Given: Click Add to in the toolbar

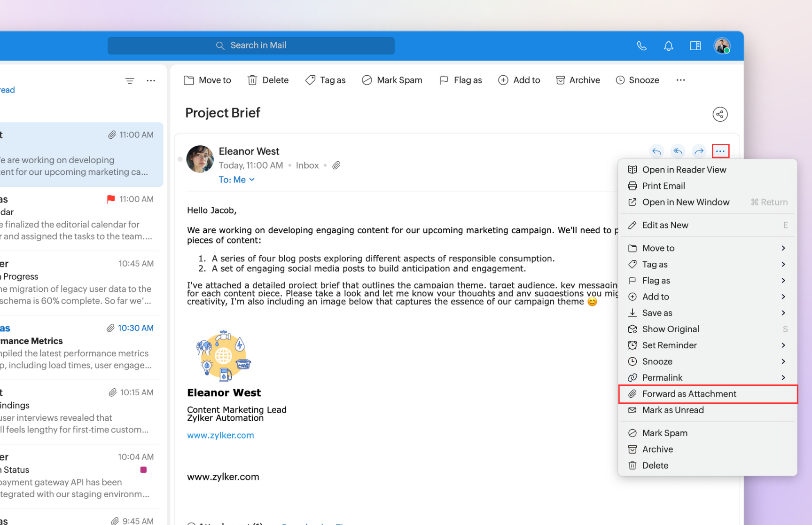Looking at the screenshot, I should 519,80.
